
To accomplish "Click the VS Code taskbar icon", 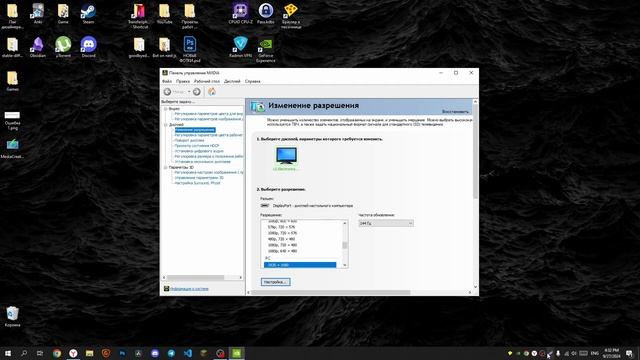I will [187, 353].
